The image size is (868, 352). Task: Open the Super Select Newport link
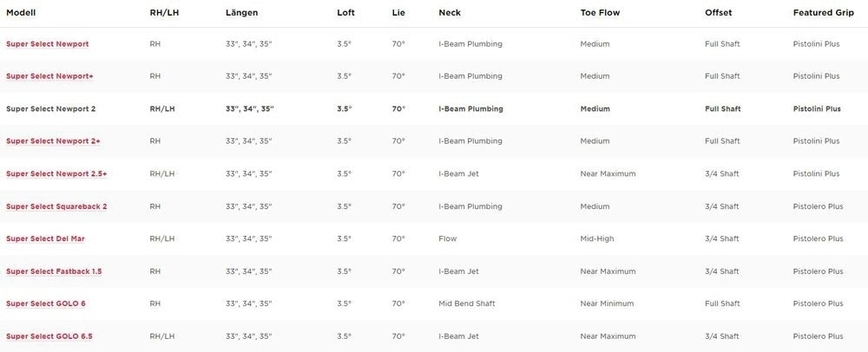[47, 44]
